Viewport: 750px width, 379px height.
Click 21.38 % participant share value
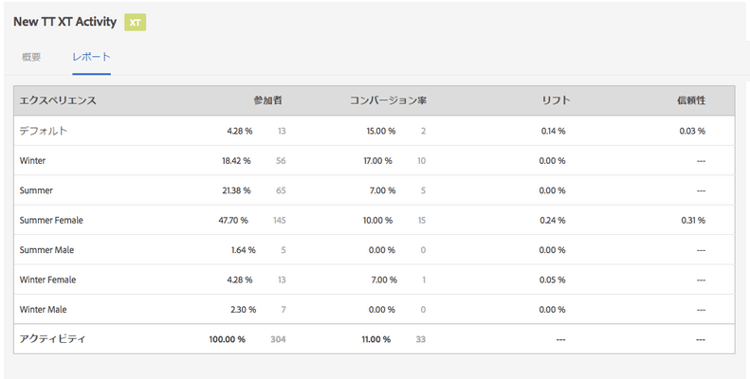pos(236,190)
